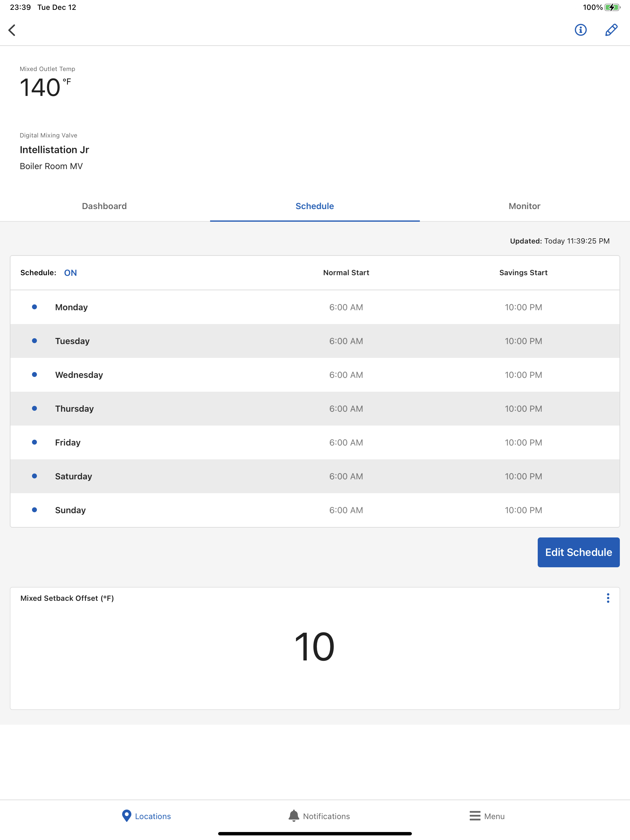Select the Tuesday blue dot
The width and height of the screenshot is (630, 840).
pyautogui.click(x=34, y=341)
